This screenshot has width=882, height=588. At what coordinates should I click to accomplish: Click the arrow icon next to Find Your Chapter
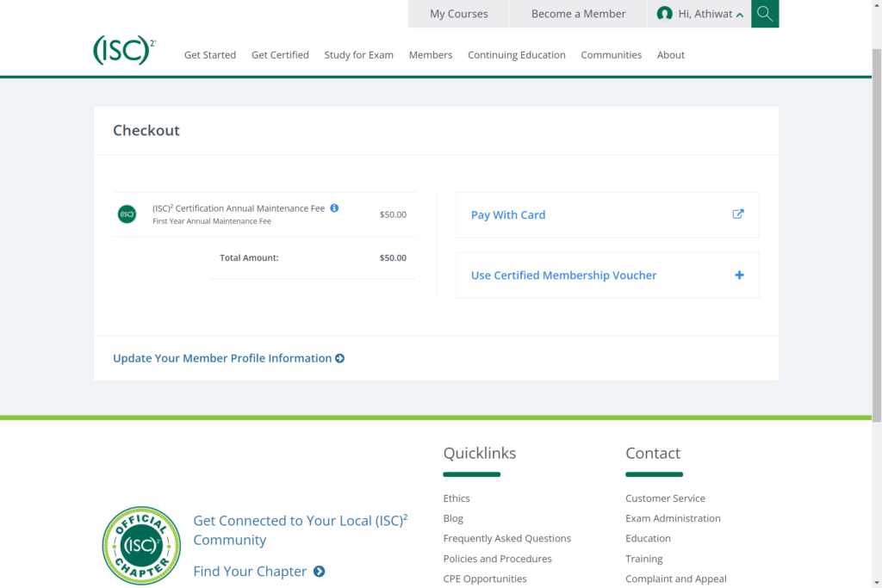pos(319,571)
